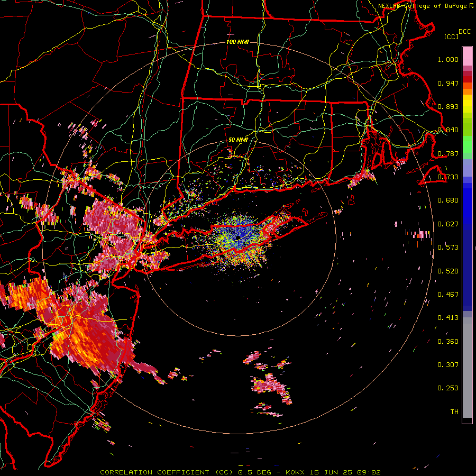Click the 50 NMI range ring label

click(239, 140)
